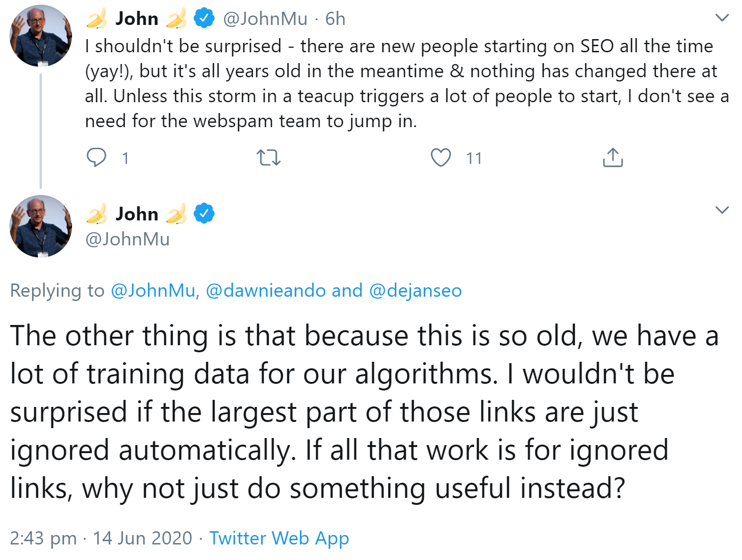The height and width of the screenshot is (560, 742).
Task: Expand the second tweet's chevron menu
Action: click(722, 210)
